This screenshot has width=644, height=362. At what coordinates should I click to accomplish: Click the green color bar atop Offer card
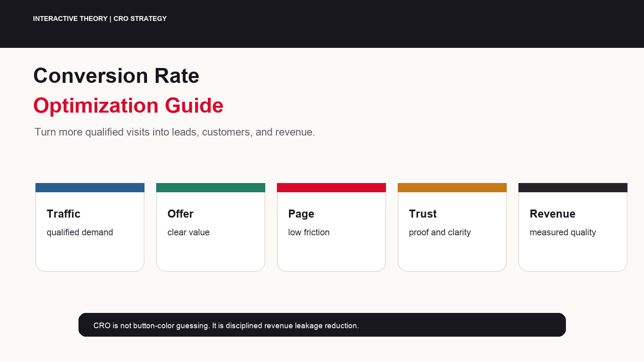211,187
